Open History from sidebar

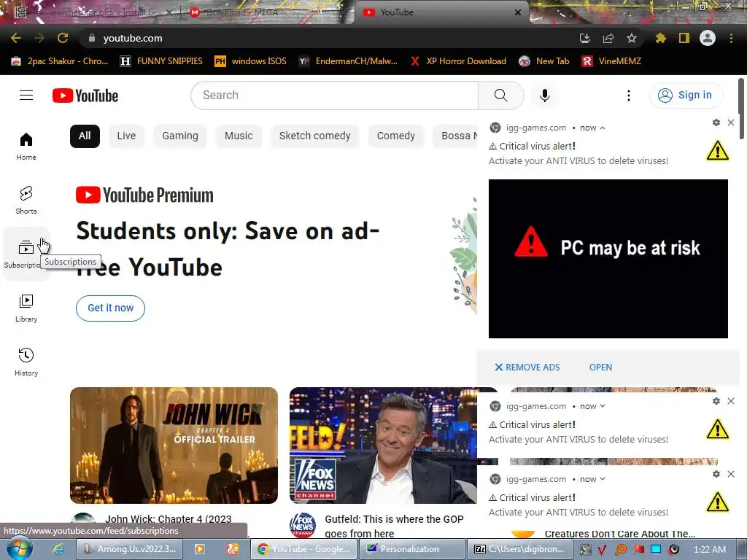pos(26,362)
